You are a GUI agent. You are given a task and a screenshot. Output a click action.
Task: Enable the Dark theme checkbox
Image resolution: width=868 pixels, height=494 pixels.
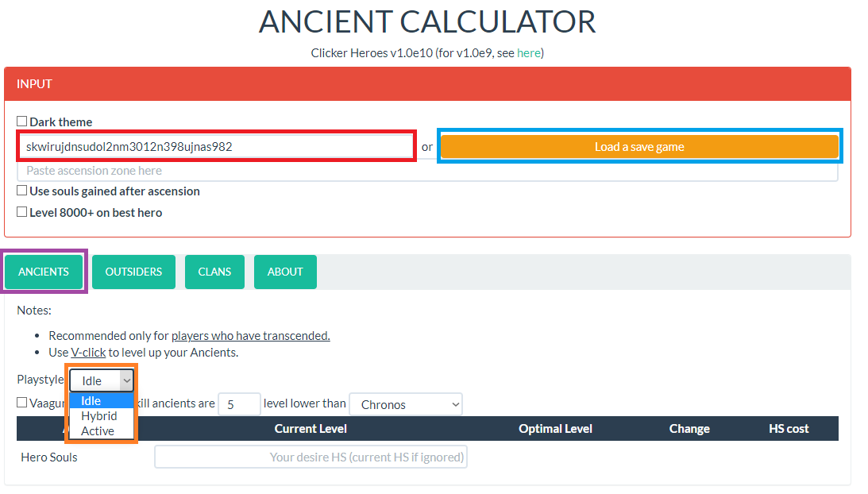pyautogui.click(x=22, y=122)
